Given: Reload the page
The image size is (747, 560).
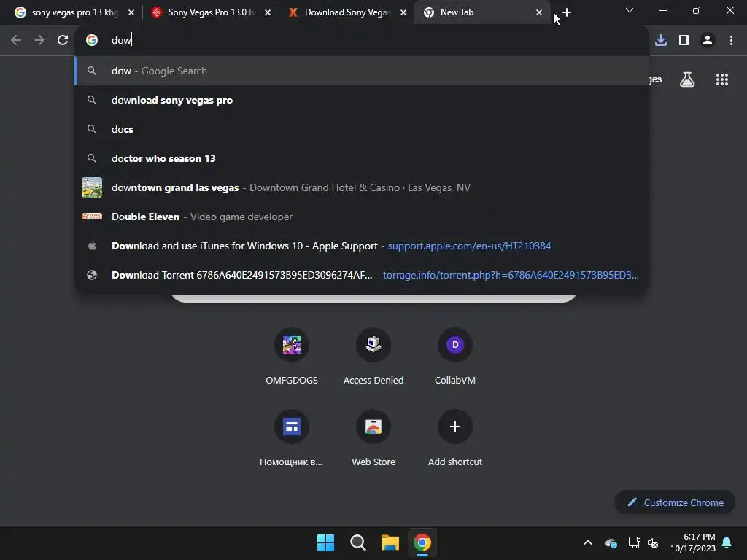Looking at the screenshot, I should (x=63, y=40).
